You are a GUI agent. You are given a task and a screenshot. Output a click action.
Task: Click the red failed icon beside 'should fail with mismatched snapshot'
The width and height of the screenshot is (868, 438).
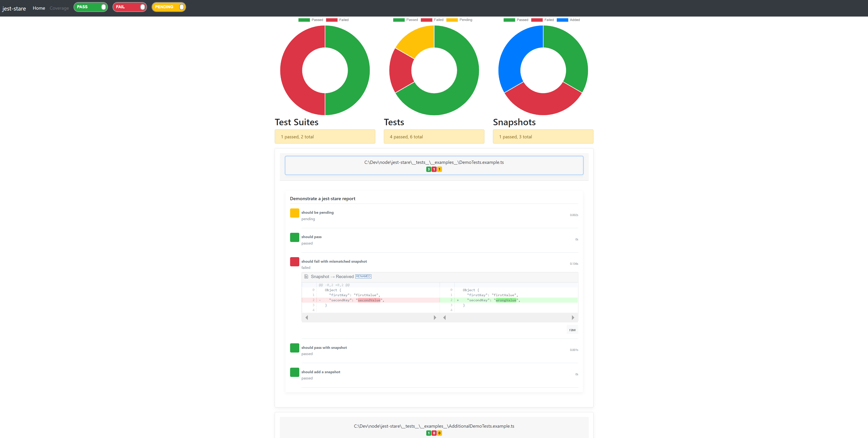click(x=294, y=262)
